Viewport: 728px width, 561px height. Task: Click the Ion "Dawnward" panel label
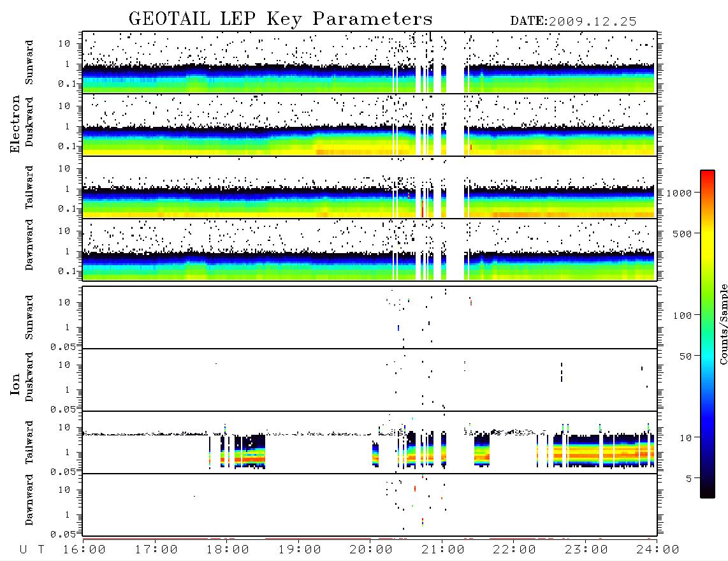[x=29, y=500]
